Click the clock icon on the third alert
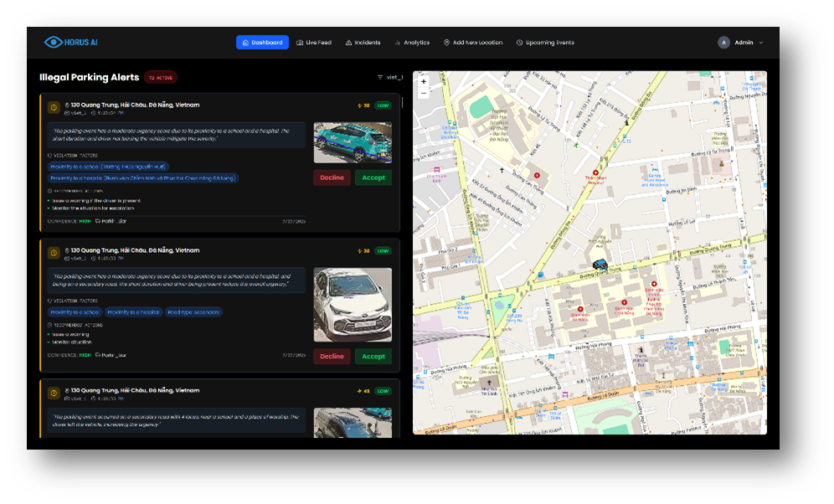The height and width of the screenshot is (504, 834). [54, 393]
